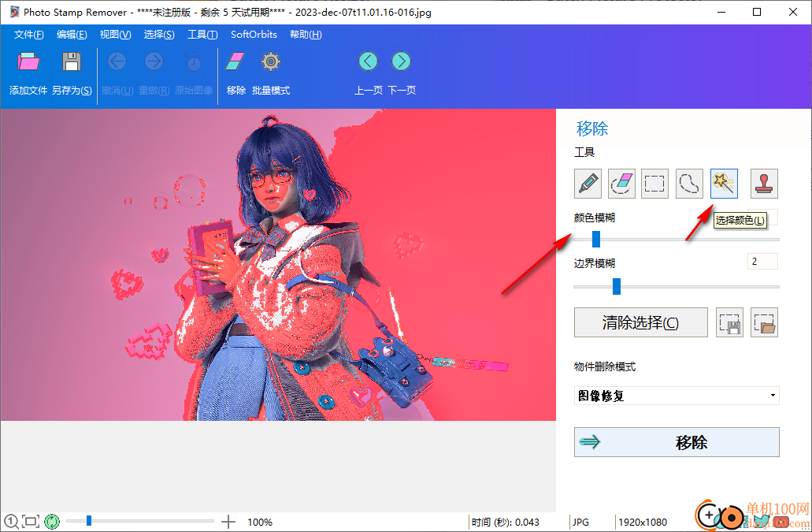
Task: Click the Original Image icon
Action: (194, 61)
